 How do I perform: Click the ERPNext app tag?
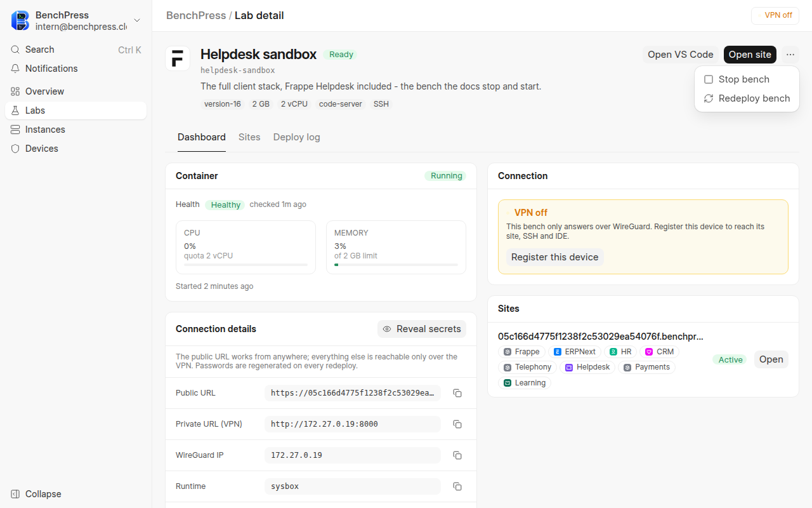point(575,352)
